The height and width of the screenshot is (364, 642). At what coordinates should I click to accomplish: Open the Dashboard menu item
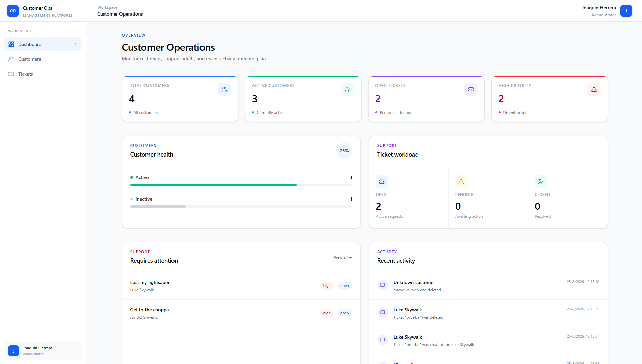43,44
